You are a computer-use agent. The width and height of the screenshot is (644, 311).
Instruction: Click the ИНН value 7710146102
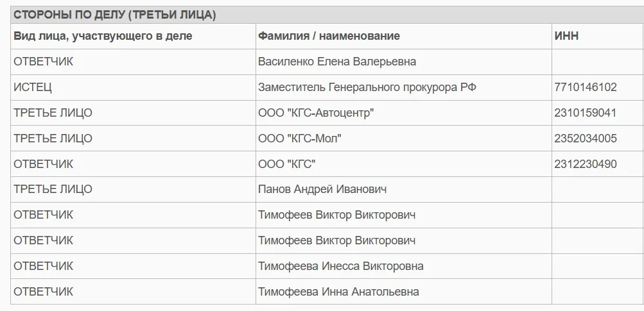(x=585, y=87)
